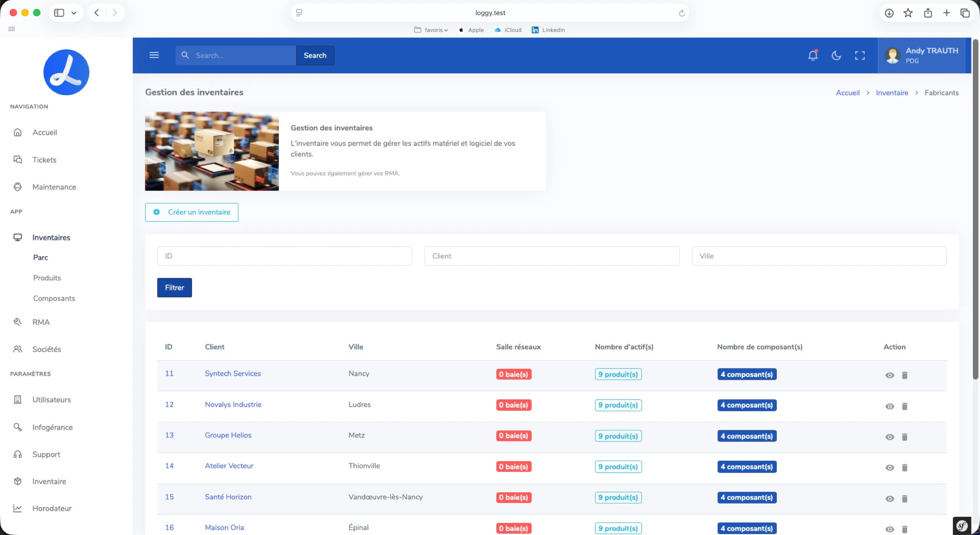
Task: Open Symfony debug toolbar icon
Action: [x=962, y=526]
